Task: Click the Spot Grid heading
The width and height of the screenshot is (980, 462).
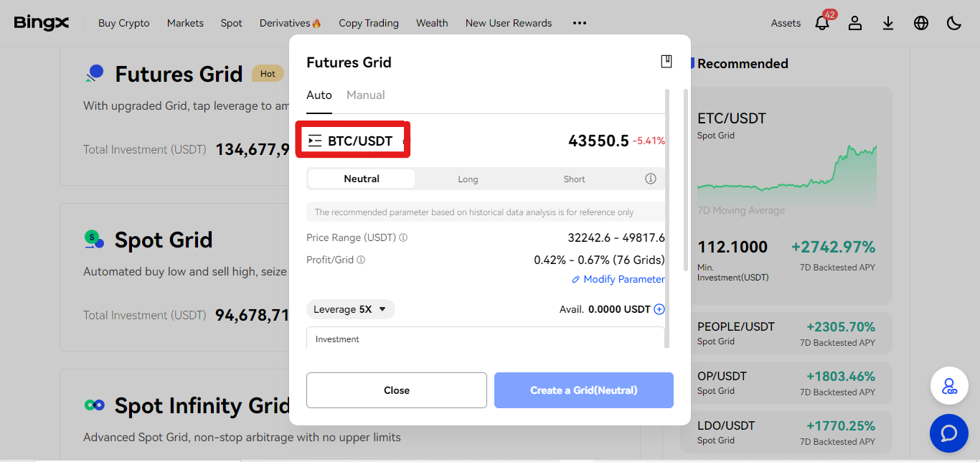Action: 164,240
